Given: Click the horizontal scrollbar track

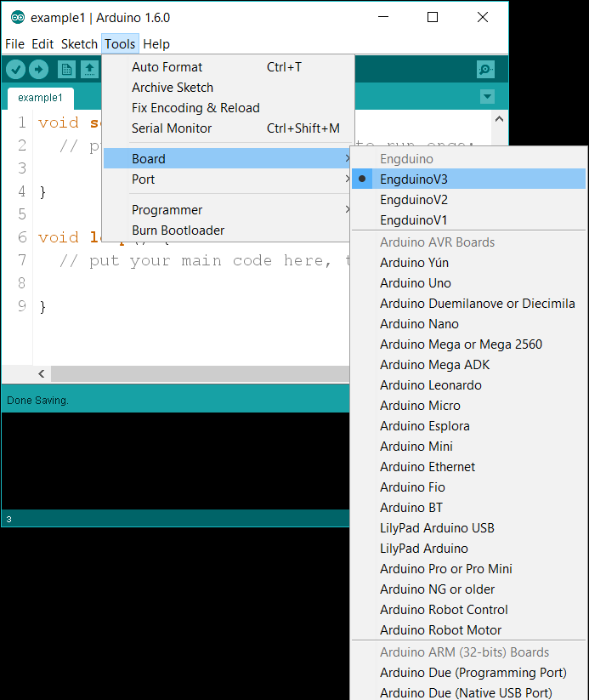Looking at the screenshot, I should pyautogui.click(x=200, y=373).
